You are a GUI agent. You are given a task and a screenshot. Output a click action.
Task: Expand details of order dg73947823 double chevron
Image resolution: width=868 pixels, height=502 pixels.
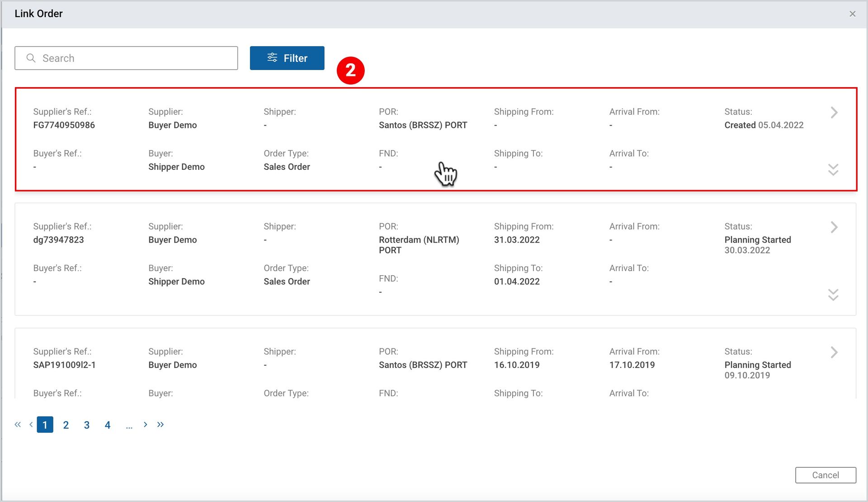(x=833, y=295)
